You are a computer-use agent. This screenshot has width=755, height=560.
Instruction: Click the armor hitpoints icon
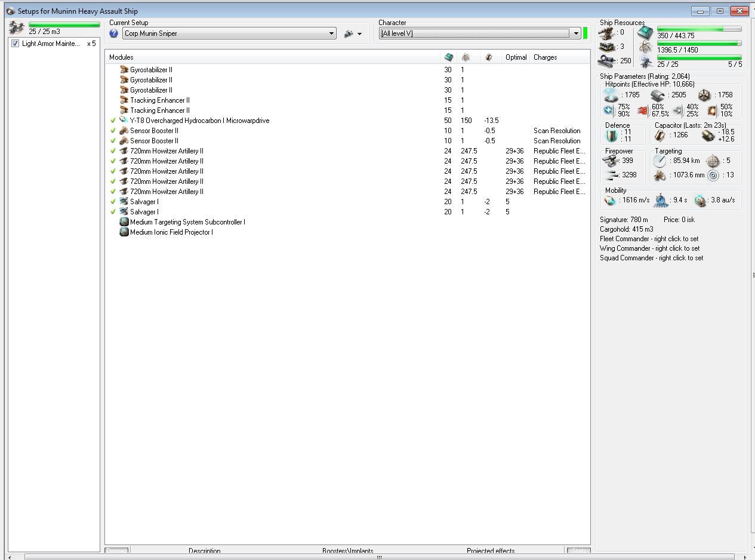(x=658, y=94)
